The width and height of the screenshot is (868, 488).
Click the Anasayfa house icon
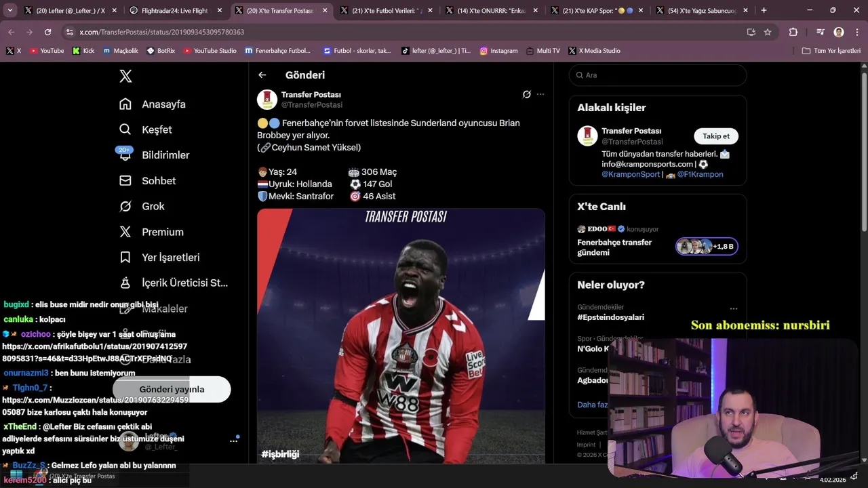point(125,104)
